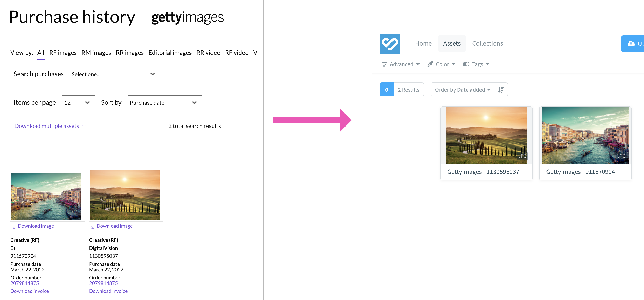Image resolution: width=644 pixels, height=300 pixels.
Task: Open the Items per page dropdown
Action: (78, 103)
